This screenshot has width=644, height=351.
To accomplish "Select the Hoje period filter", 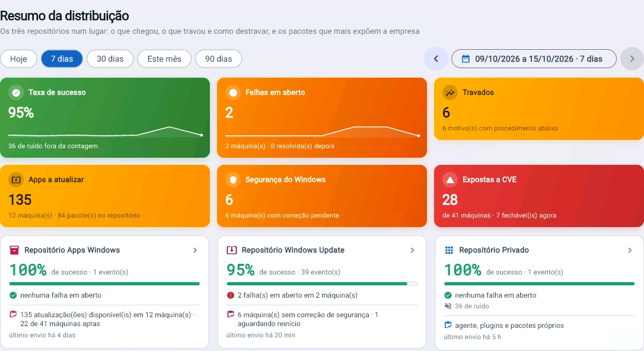I will tap(18, 59).
